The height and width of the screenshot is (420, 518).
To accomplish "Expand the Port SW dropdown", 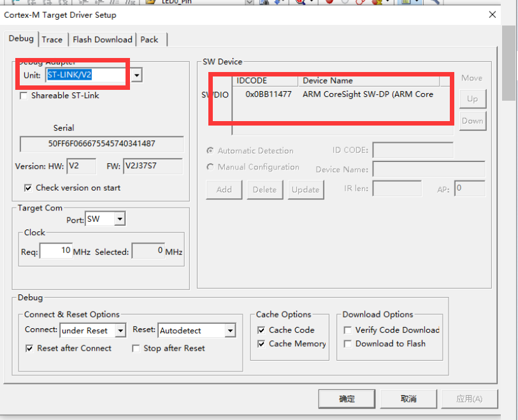I will click(120, 219).
